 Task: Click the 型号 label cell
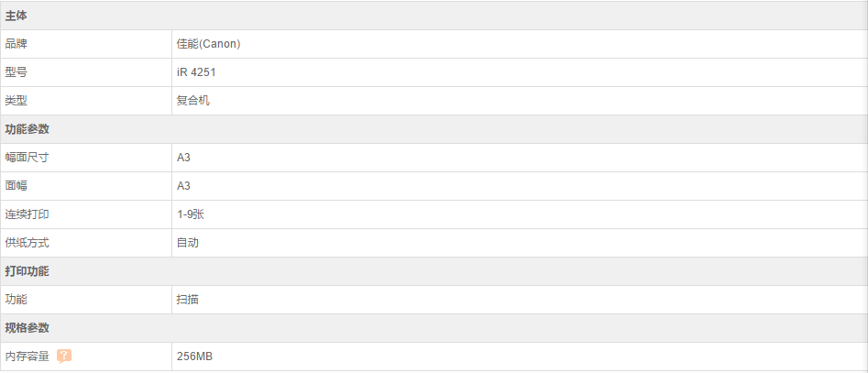click(x=16, y=72)
